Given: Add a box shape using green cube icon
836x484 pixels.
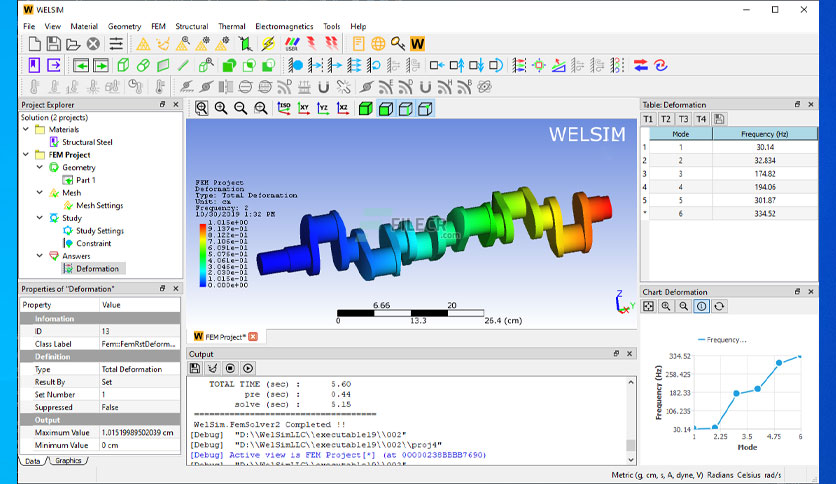Looking at the screenshot, I should (x=123, y=65).
